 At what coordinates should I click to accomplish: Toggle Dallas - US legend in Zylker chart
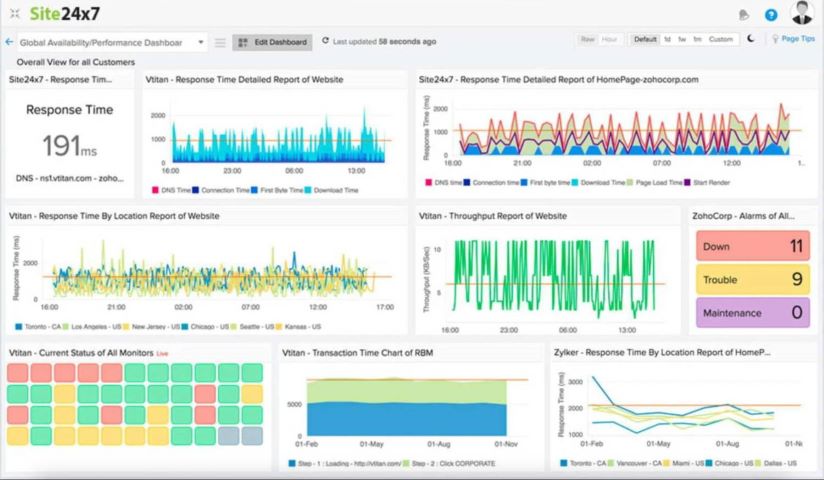776,463
